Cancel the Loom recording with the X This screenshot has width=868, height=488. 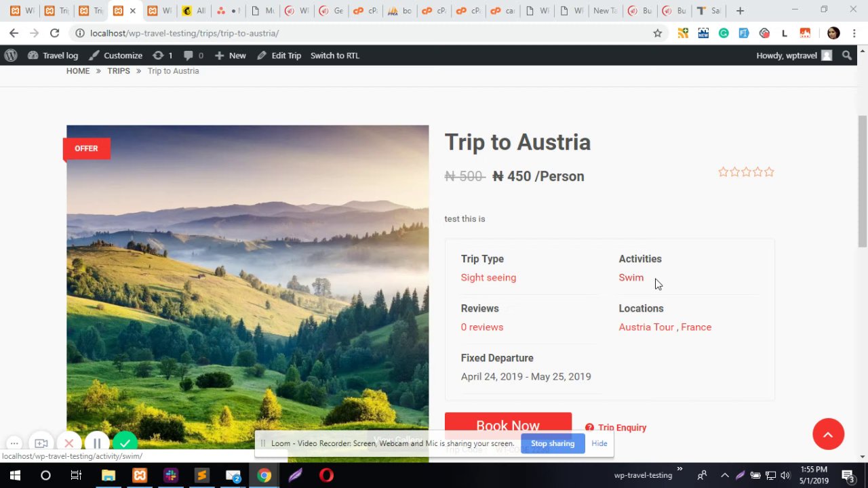[68, 443]
